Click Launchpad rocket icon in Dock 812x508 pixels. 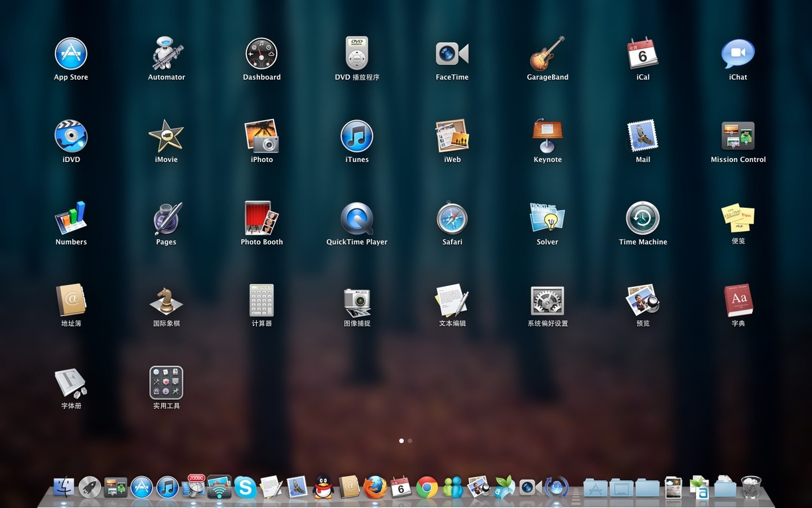pyautogui.click(x=90, y=487)
